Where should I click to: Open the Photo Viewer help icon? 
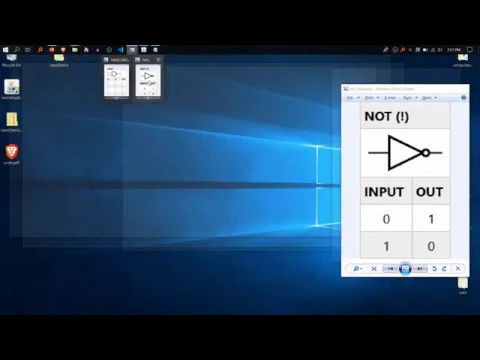(463, 97)
